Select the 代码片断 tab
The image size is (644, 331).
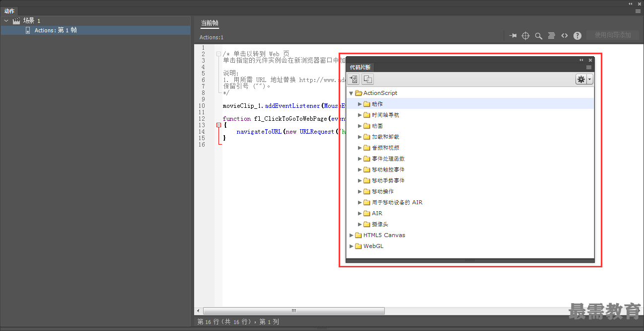coord(360,68)
